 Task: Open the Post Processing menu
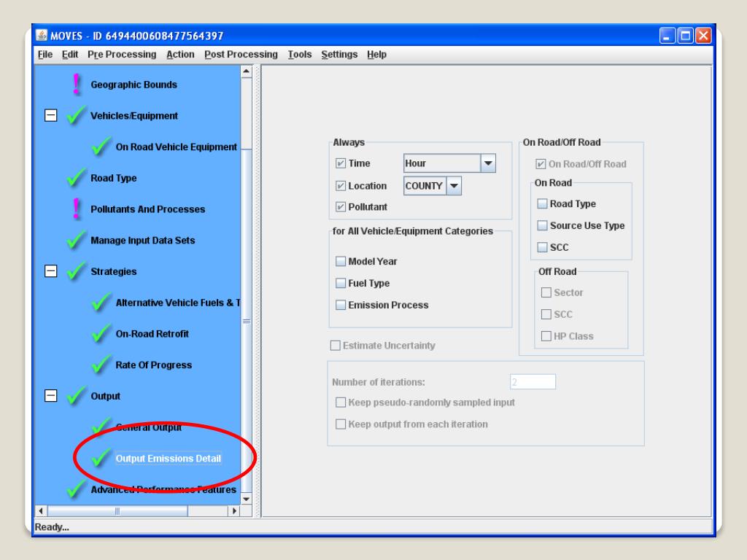[241, 54]
